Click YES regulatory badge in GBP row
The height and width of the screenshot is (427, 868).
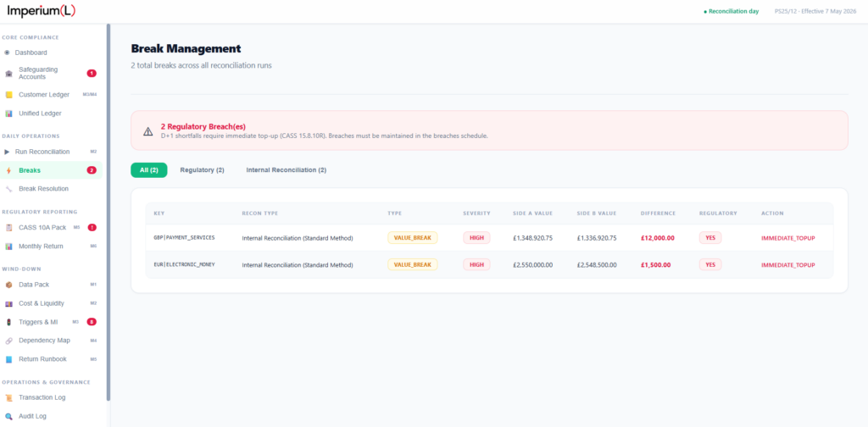[x=710, y=238]
